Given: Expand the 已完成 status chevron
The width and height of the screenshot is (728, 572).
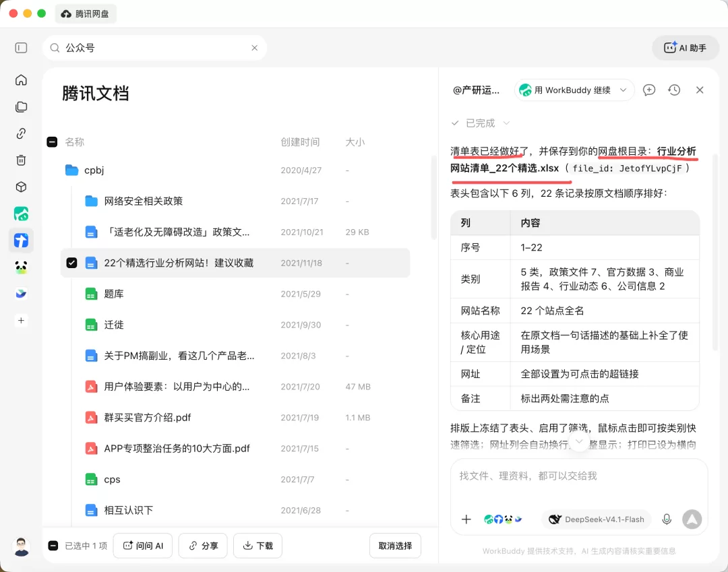Looking at the screenshot, I should (506, 123).
